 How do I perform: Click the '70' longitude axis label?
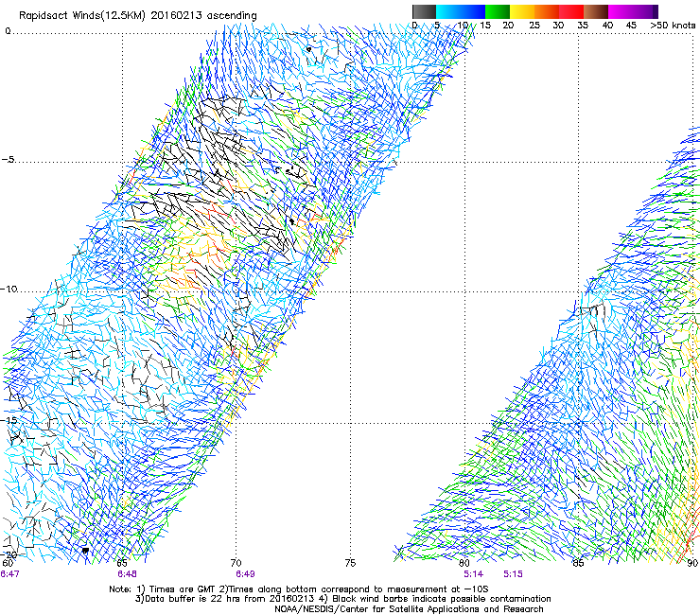coord(236,563)
